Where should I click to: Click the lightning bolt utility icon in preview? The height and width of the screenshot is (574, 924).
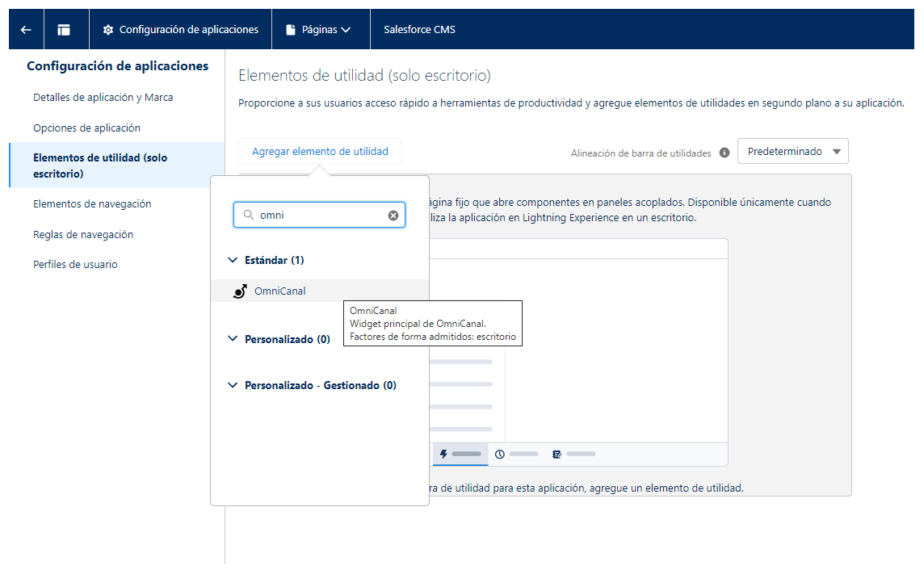point(443,454)
